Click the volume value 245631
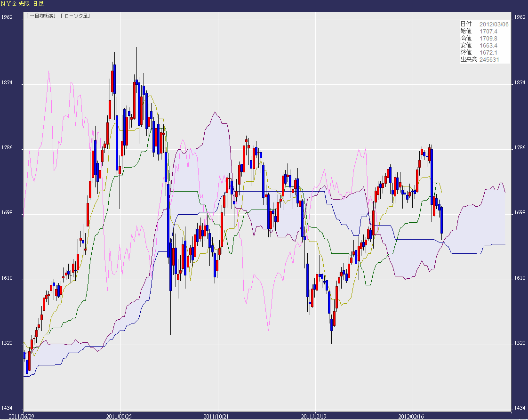The height and width of the screenshot is (420, 528). (488, 59)
